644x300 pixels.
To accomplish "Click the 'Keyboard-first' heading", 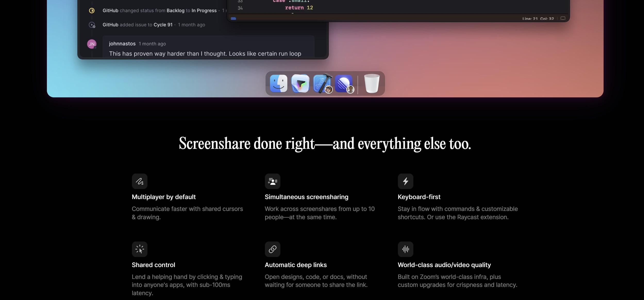I will tap(419, 197).
